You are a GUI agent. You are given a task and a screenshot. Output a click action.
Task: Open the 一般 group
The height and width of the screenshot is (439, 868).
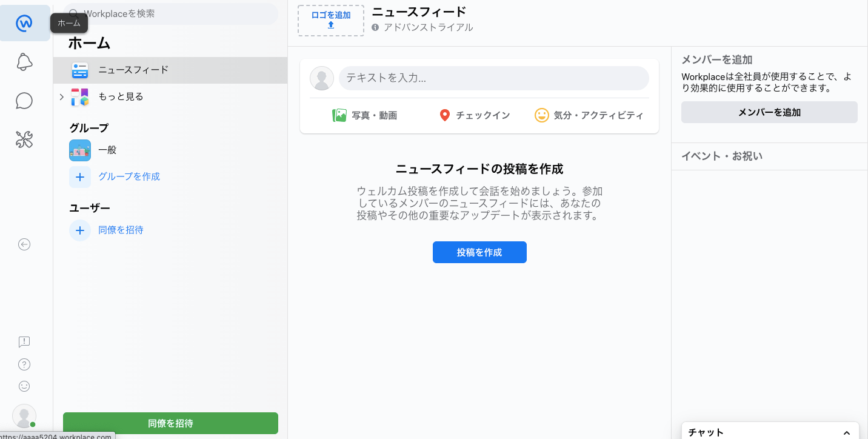click(x=107, y=150)
